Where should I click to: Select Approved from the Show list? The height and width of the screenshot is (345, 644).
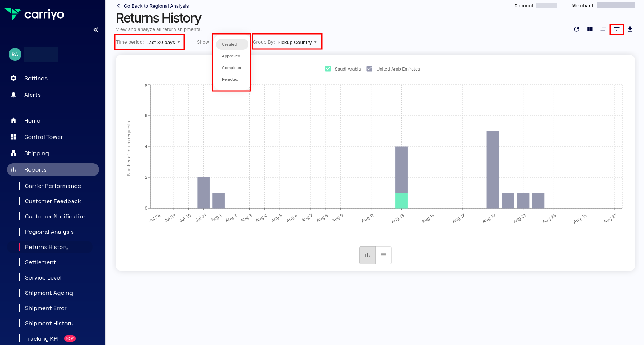(x=231, y=56)
